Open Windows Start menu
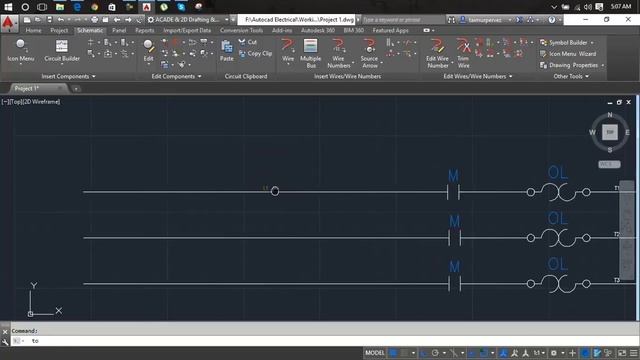 (x=8, y=7)
